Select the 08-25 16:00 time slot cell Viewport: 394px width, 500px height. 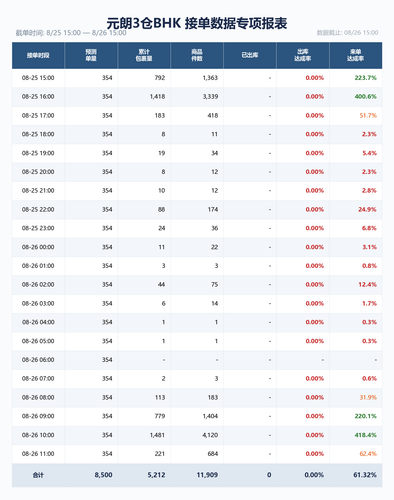pos(38,97)
